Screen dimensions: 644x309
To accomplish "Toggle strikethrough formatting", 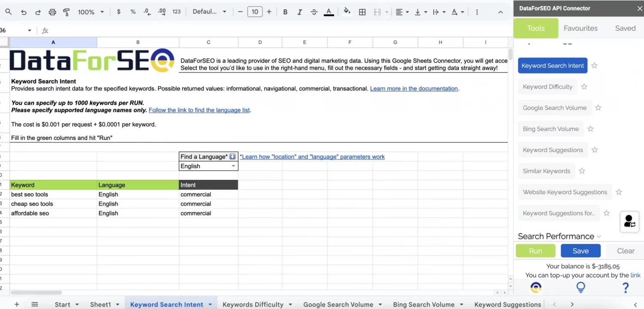I will coord(314,12).
